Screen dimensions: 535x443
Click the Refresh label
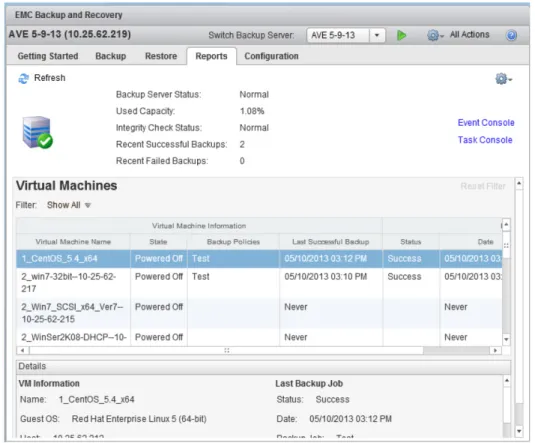[x=49, y=78]
